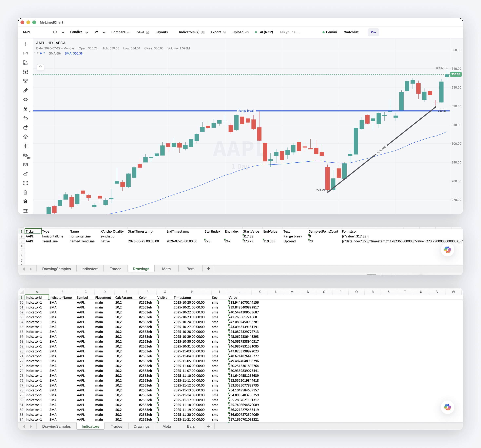The height and width of the screenshot is (448, 481).
Task: Toggle drawings visibility with eye icon
Action: pyautogui.click(x=25, y=100)
